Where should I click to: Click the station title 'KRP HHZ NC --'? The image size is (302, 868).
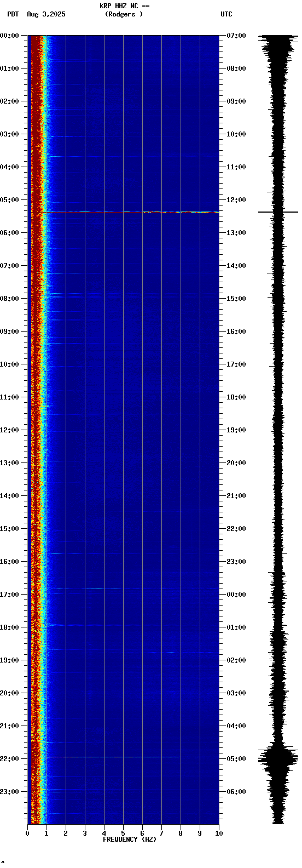125,6
